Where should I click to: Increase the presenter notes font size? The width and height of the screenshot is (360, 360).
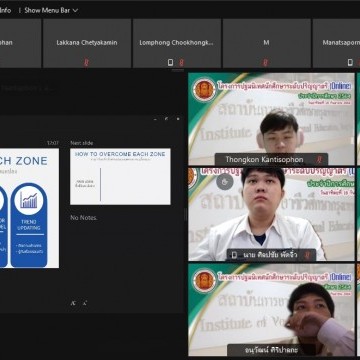pyautogui.click(x=73, y=303)
